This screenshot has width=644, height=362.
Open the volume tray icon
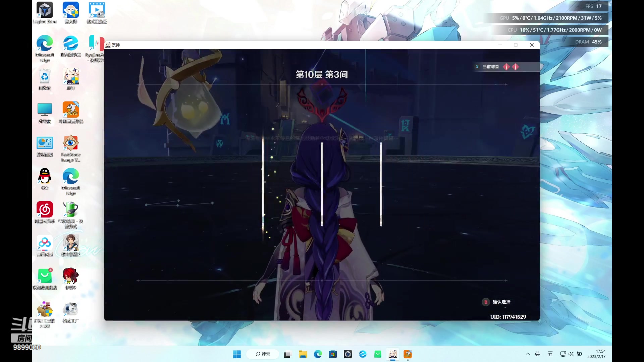(571, 354)
